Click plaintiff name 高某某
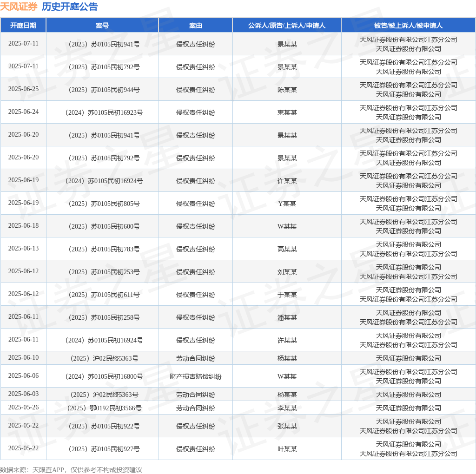This screenshot has width=476, height=474. [287, 249]
